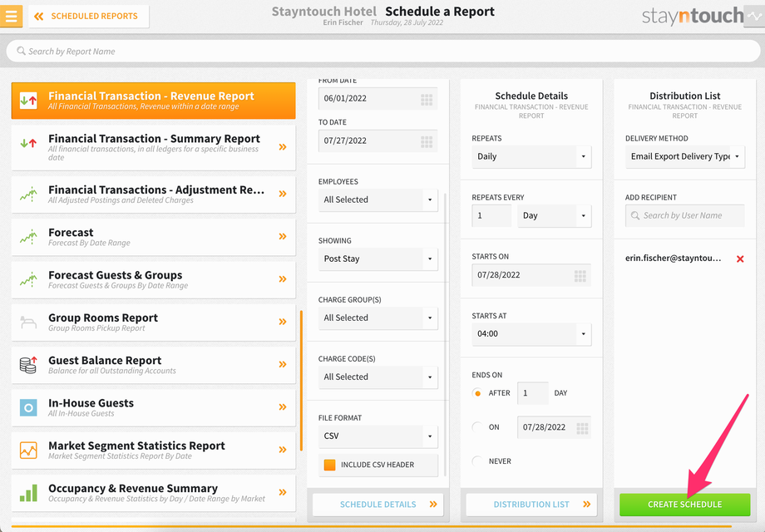Click the Forecast Guests & Groups chart icon
The width and height of the screenshot is (765, 532).
[28, 279]
